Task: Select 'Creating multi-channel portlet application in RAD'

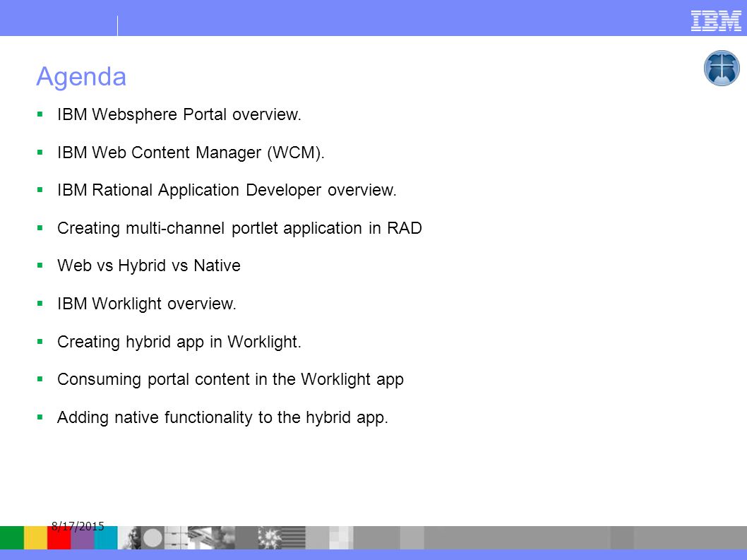Action: coord(239,228)
